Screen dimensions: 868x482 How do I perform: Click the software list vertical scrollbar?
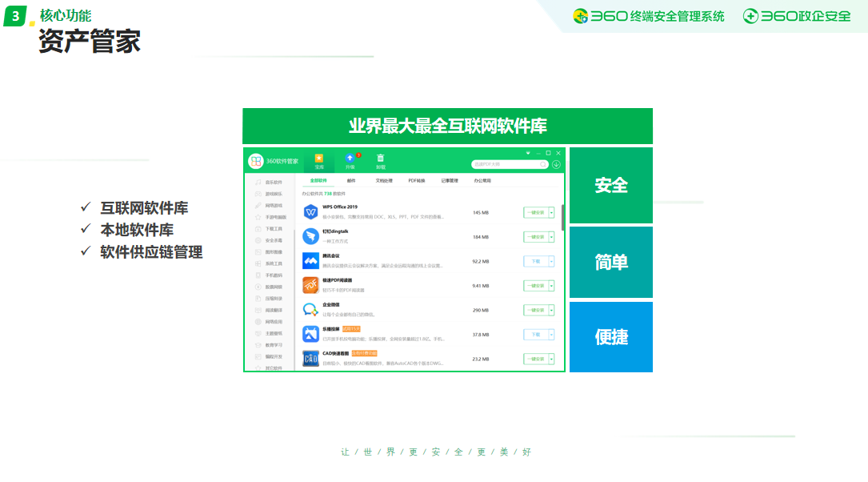pyautogui.click(x=563, y=218)
